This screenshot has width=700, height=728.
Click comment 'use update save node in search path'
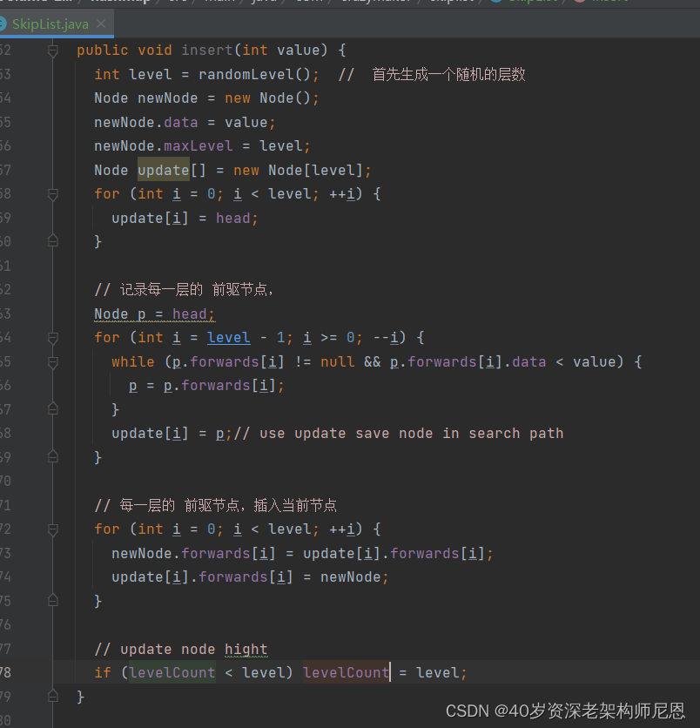click(411, 434)
